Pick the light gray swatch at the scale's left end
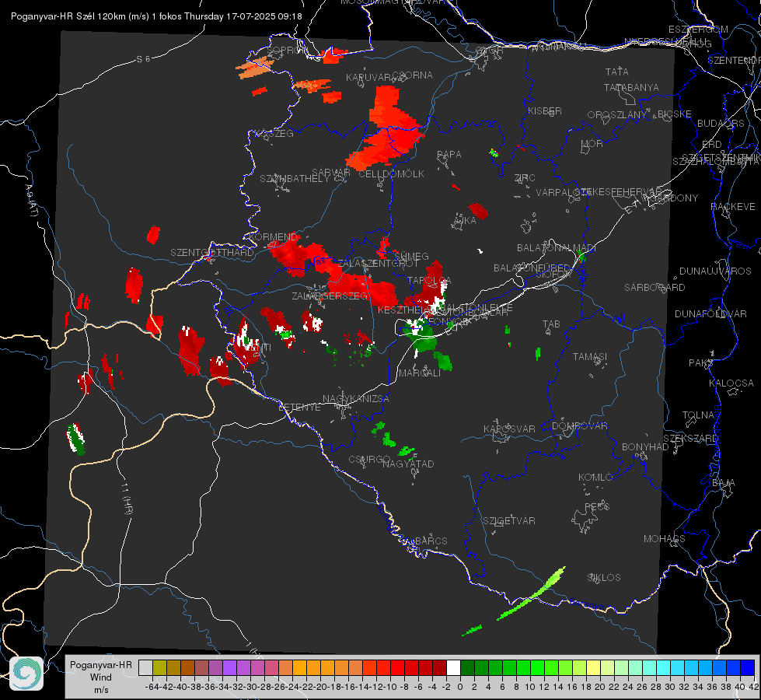The height and width of the screenshot is (700, 761). click(145, 667)
